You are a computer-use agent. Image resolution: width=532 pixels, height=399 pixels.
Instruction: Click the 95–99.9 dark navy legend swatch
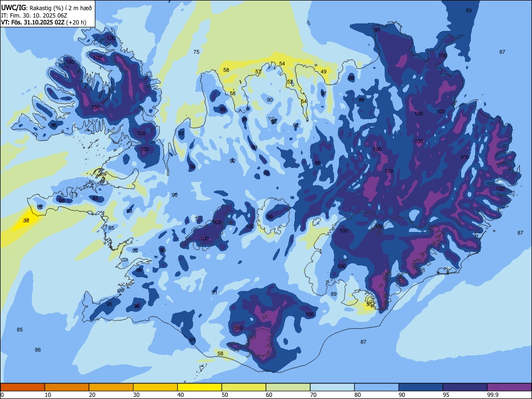coord(465,387)
